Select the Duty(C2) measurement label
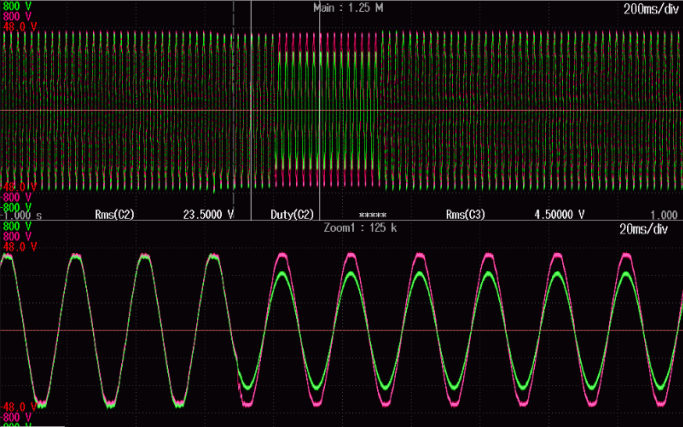 293,215
